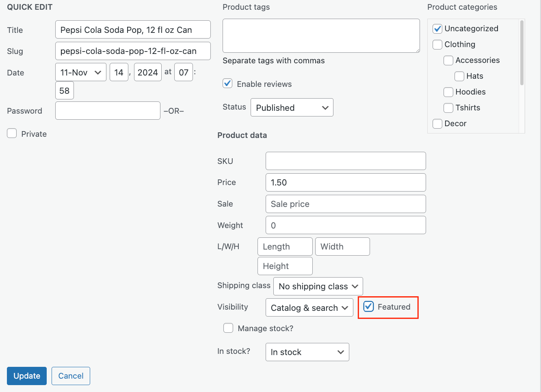Click the Height input field
The image size is (541, 392).
click(285, 266)
